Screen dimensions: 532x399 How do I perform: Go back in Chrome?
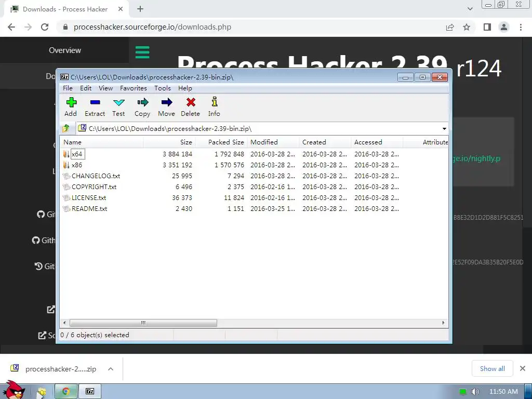(x=11, y=27)
